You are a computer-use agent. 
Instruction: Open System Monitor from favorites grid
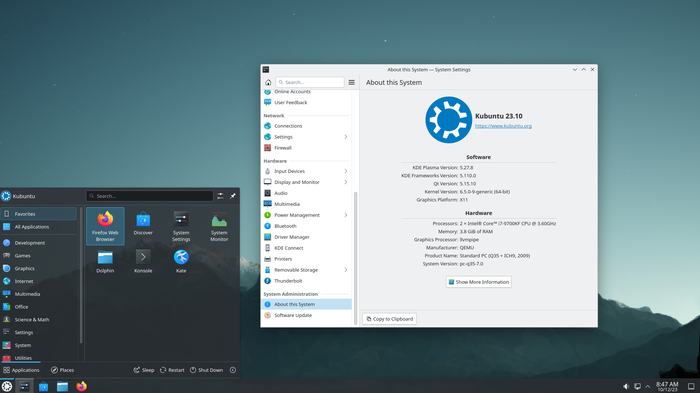(x=219, y=226)
